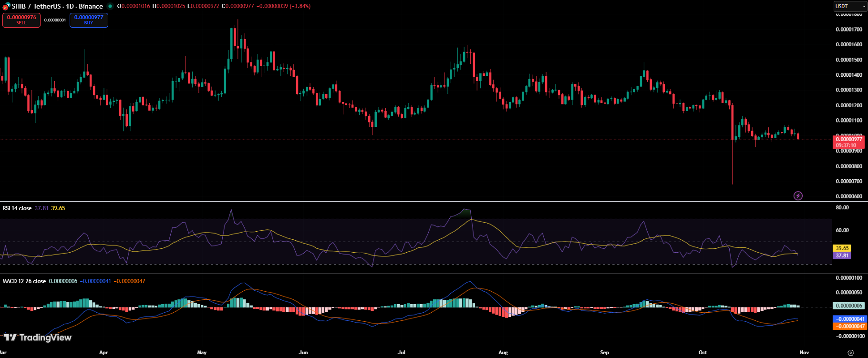Open chart settings via hexagon gear icon
The width and height of the screenshot is (868, 358).
click(851, 353)
